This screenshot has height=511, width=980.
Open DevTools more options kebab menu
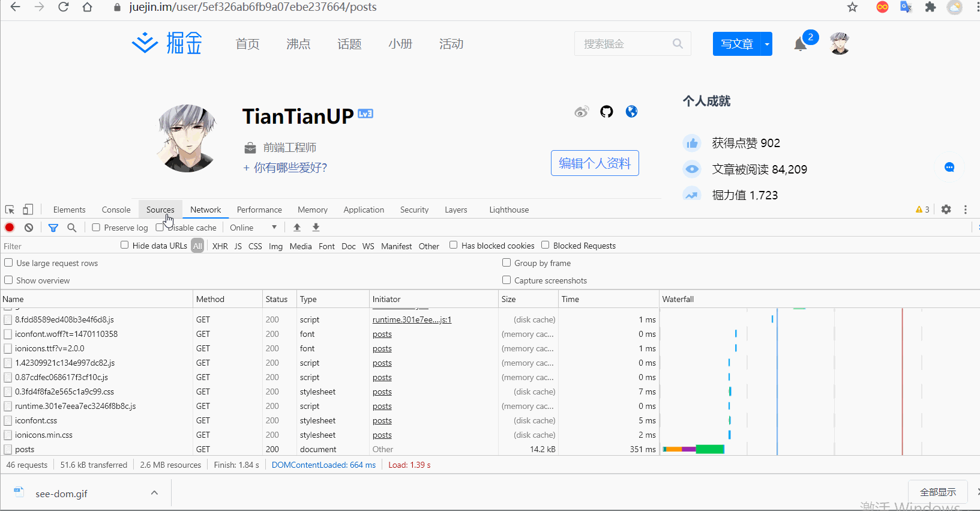(966, 210)
